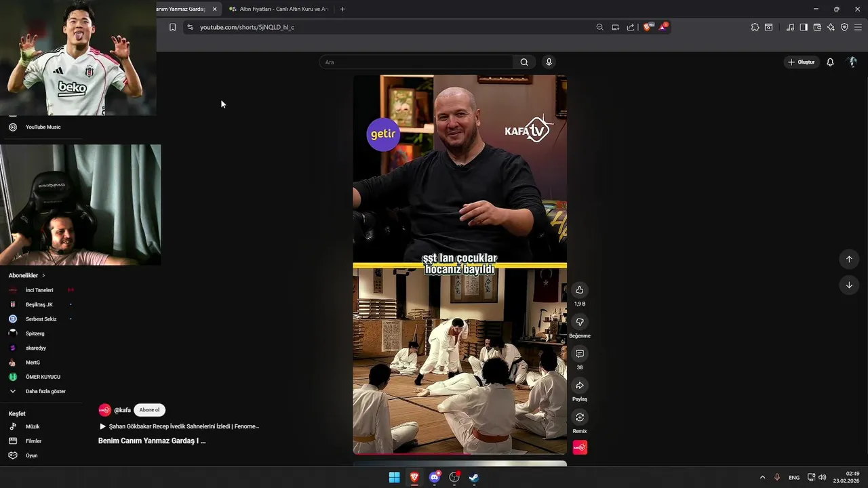
Task: Open ÖMER KUYUCU subscription
Action: (43, 377)
